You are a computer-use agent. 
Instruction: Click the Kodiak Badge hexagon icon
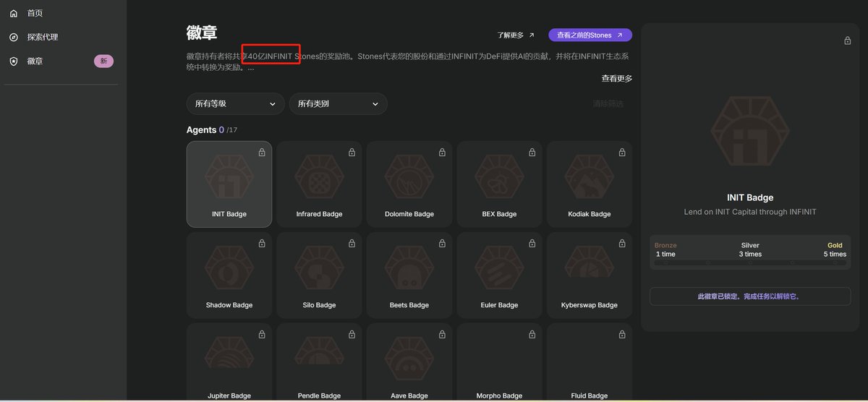[590, 177]
